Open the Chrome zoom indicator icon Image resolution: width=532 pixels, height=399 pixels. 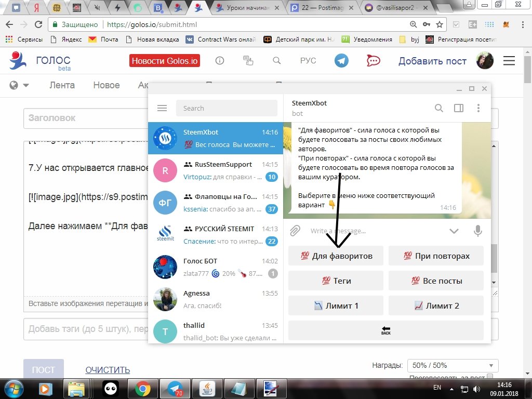point(413,24)
